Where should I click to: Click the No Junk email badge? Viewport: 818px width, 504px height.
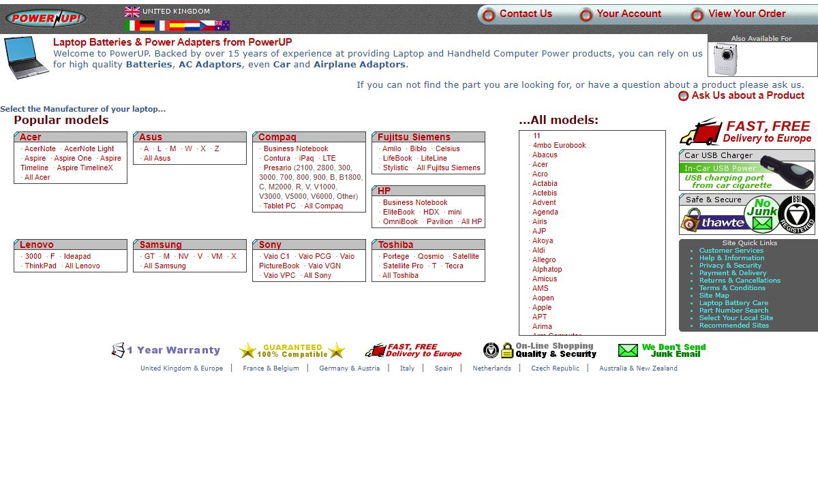[761, 215]
